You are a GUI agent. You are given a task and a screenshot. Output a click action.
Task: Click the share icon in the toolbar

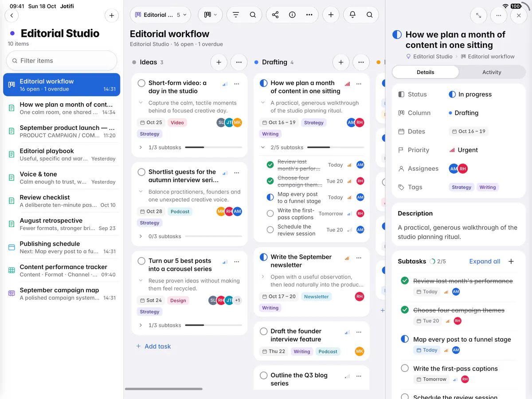pos(275,15)
